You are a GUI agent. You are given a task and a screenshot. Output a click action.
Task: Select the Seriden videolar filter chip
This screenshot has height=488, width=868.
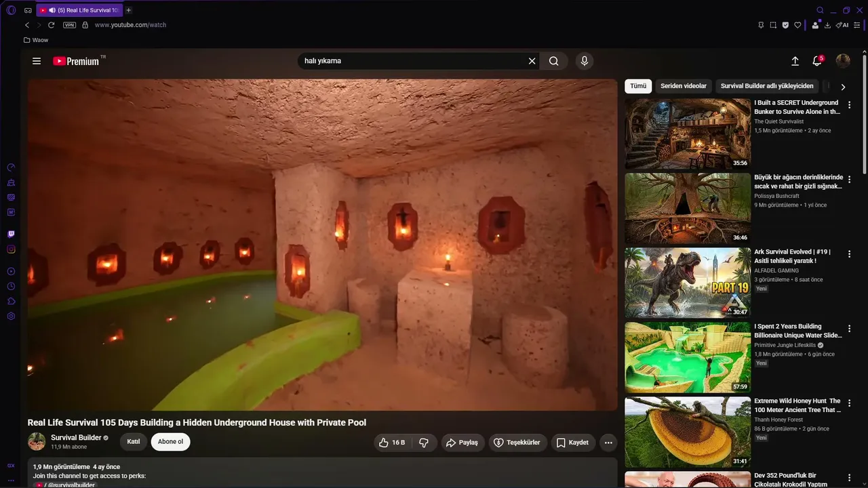point(684,86)
